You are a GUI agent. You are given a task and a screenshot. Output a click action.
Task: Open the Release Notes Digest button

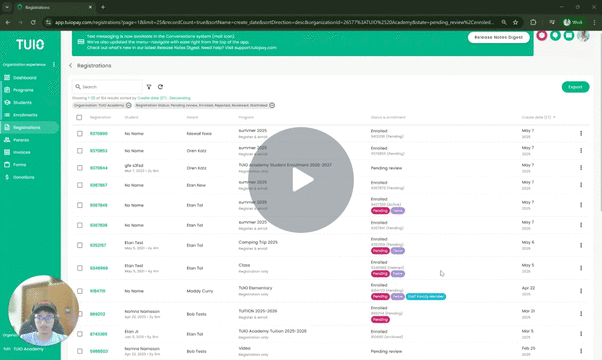498,37
